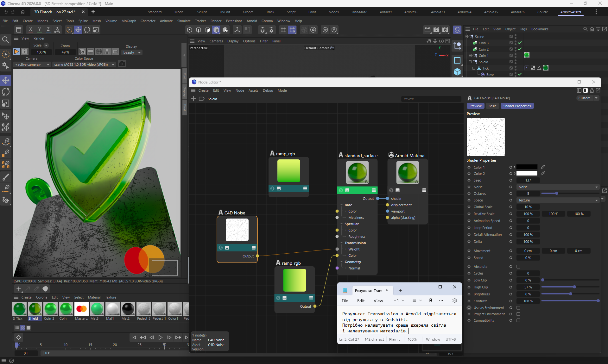Check the Compatibility checkbox
Image resolution: width=608 pixels, height=364 pixels.
(x=518, y=320)
